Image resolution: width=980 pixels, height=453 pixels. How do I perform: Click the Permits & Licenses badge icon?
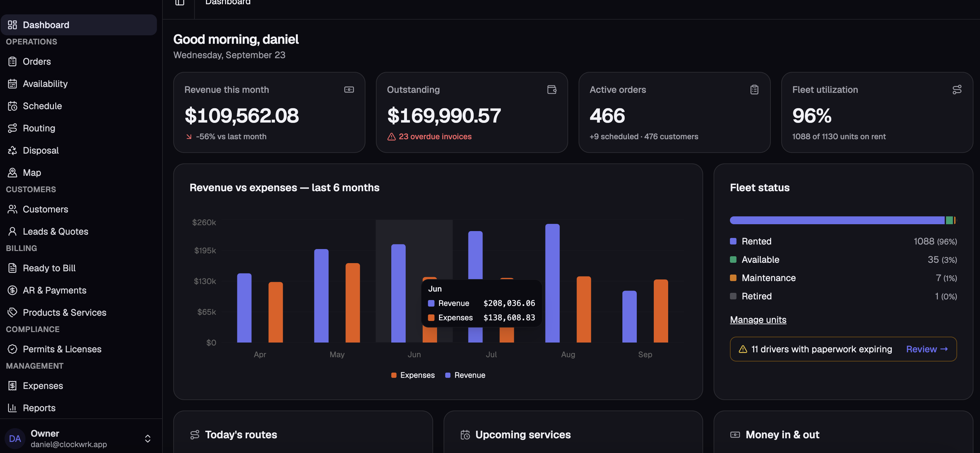12,349
